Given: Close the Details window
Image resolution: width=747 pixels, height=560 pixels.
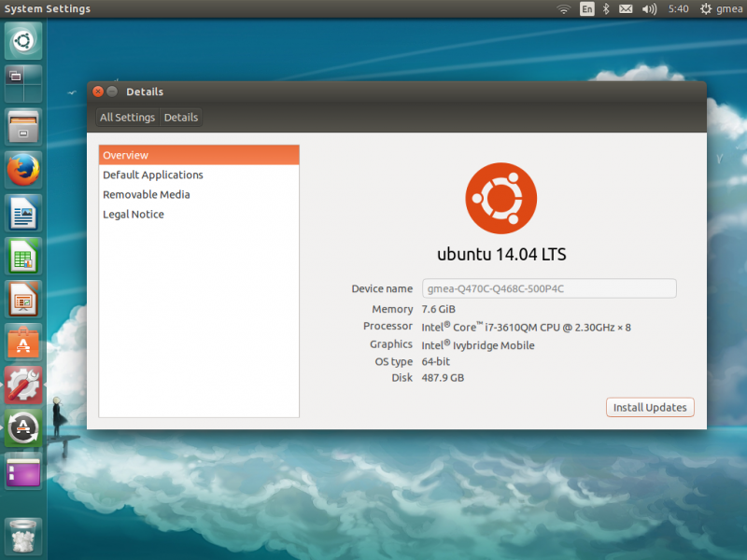Looking at the screenshot, I should (98, 91).
